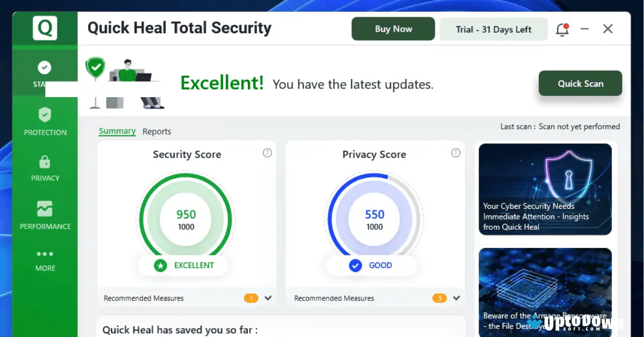Start a Quick Scan
This screenshot has width=644, height=337.
(x=580, y=83)
